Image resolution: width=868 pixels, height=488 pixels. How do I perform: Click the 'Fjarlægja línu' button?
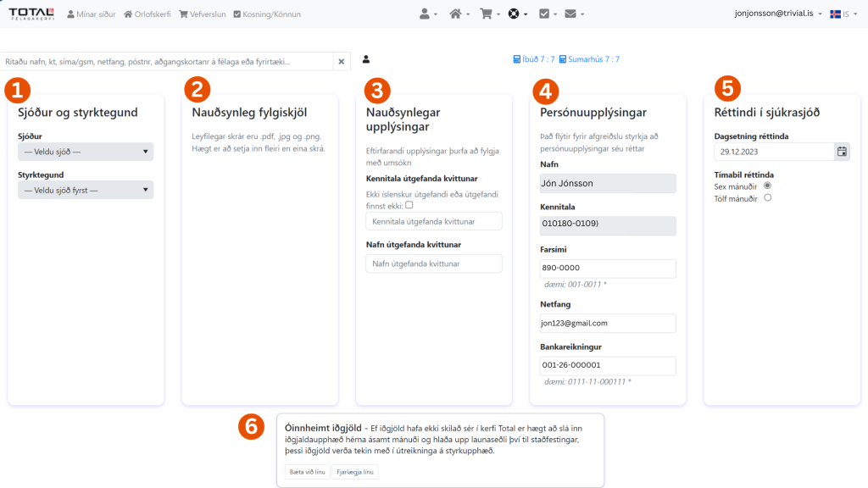point(355,472)
